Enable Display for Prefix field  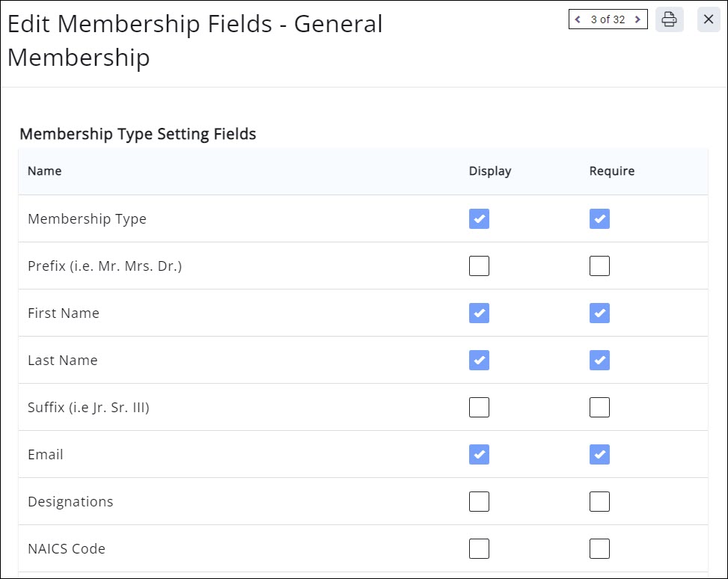[x=479, y=266]
